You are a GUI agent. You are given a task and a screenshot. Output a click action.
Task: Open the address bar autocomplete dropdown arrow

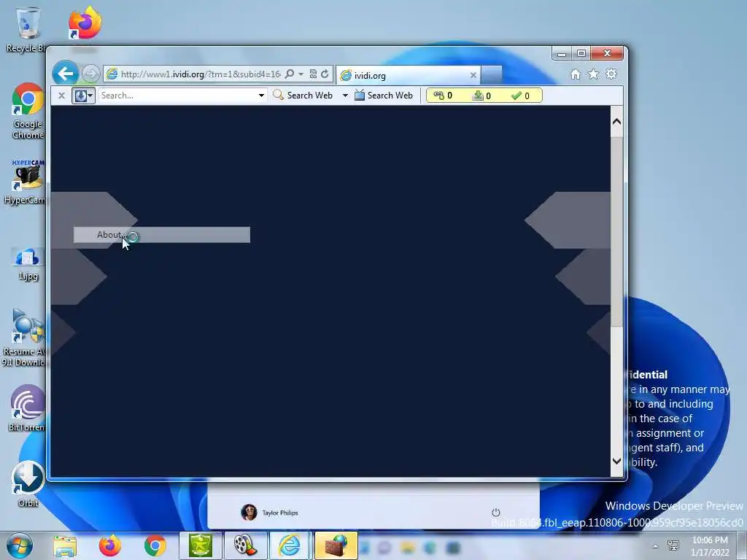pos(301,74)
